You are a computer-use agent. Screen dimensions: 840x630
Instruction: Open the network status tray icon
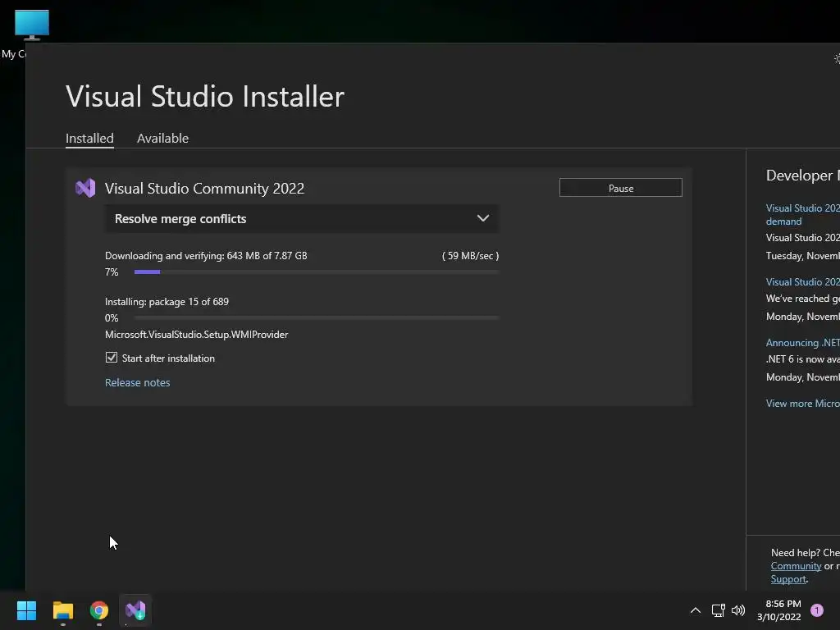718,610
